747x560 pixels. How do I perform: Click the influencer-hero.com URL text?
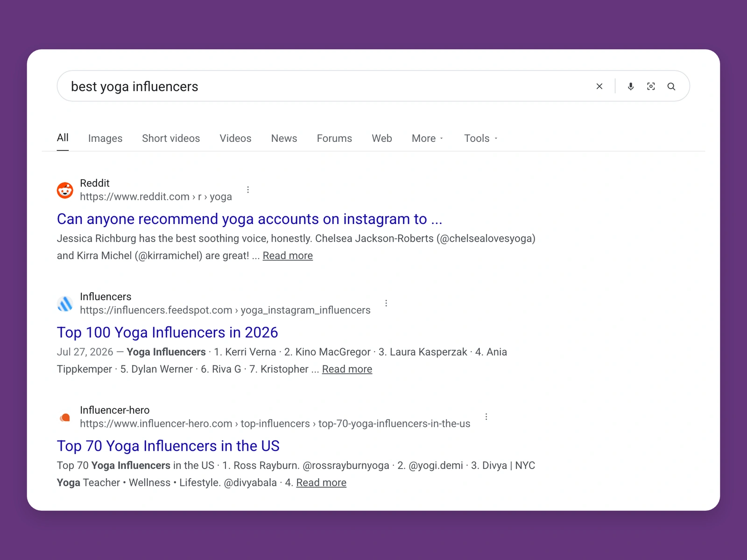click(x=275, y=424)
